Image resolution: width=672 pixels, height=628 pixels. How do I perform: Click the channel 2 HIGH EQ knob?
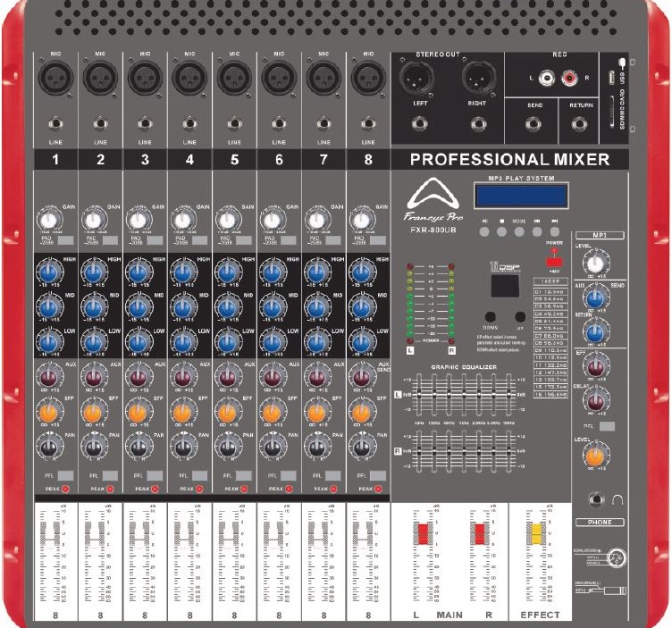pyautogui.click(x=94, y=272)
